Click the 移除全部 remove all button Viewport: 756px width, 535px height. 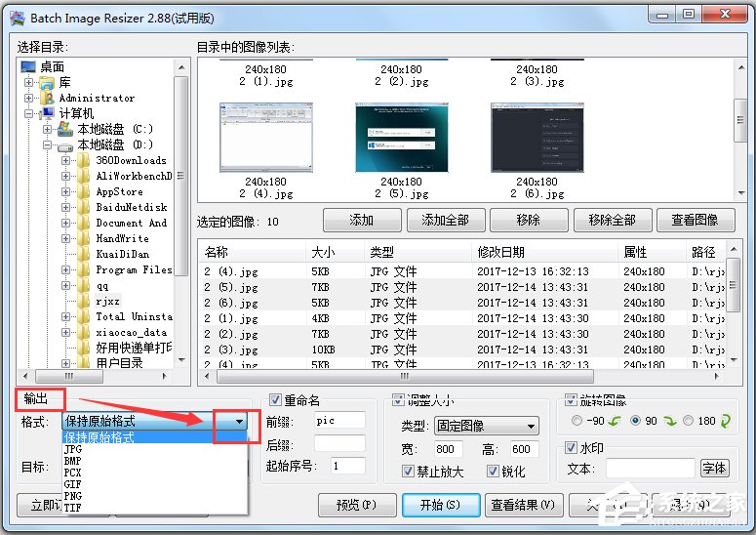pos(613,221)
